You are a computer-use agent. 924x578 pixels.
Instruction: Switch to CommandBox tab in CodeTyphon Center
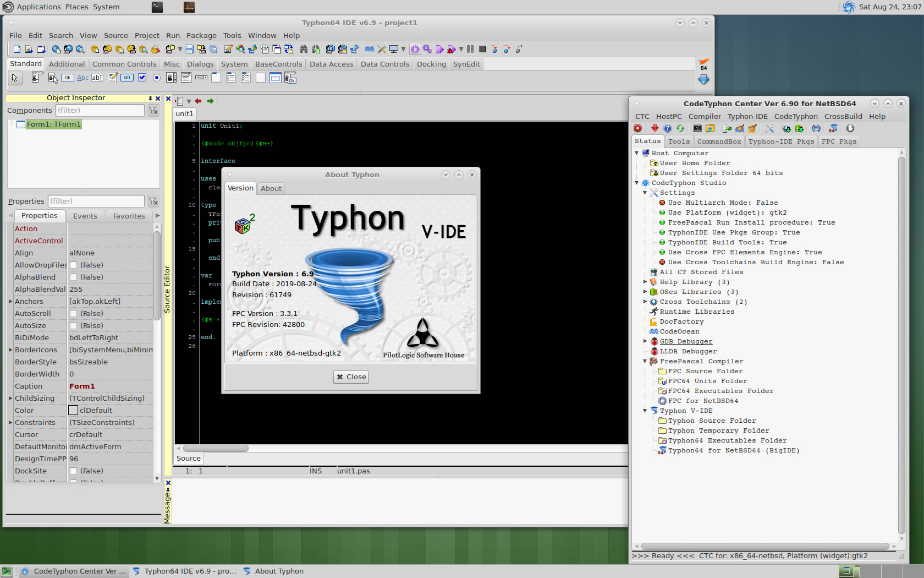coord(719,141)
